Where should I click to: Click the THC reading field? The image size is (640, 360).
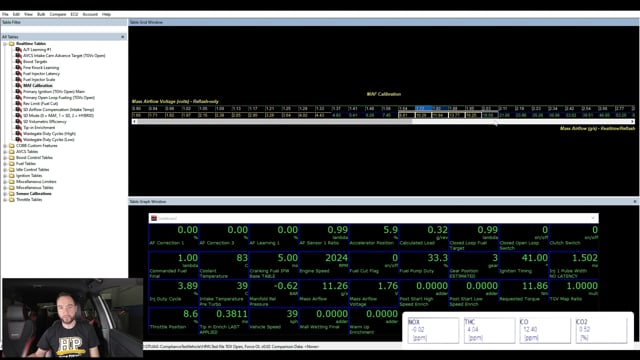pyautogui.click(x=489, y=330)
